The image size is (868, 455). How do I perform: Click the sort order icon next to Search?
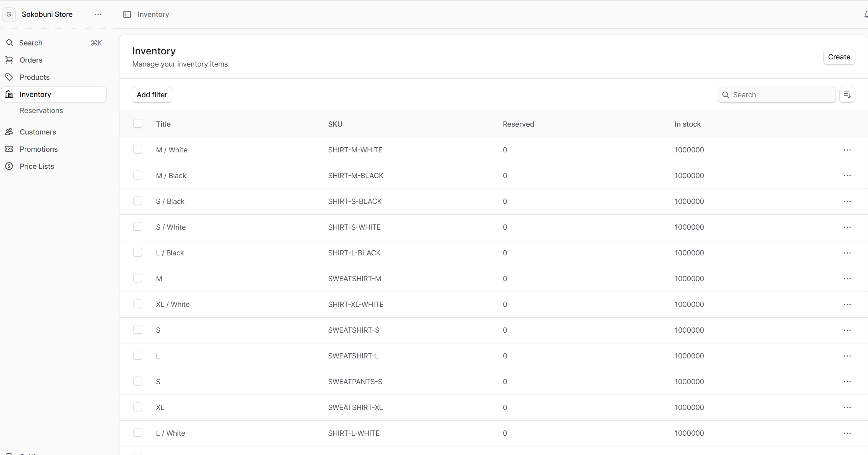click(847, 95)
